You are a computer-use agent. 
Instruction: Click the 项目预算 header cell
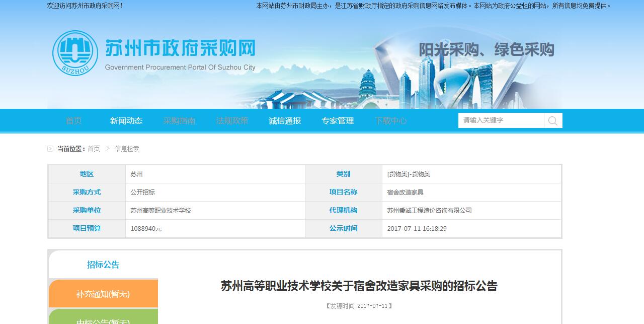pyautogui.click(x=87, y=228)
